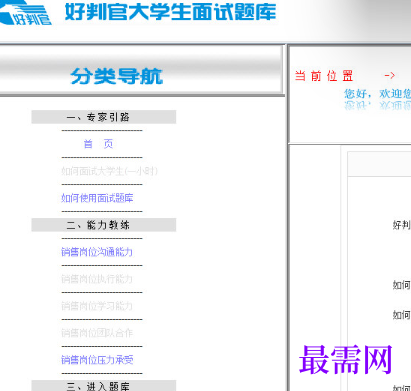The height and width of the screenshot is (391, 411).
Task: Click the 当前位置 label
Action: click(324, 76)
